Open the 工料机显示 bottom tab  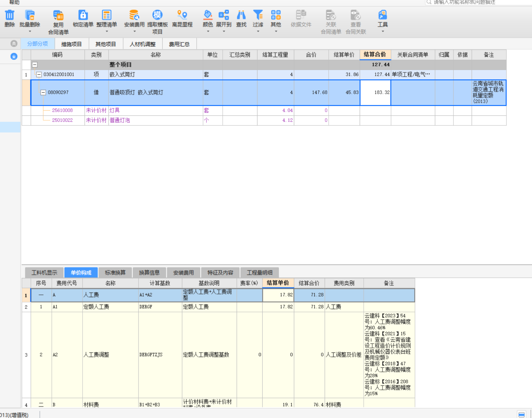44,273
